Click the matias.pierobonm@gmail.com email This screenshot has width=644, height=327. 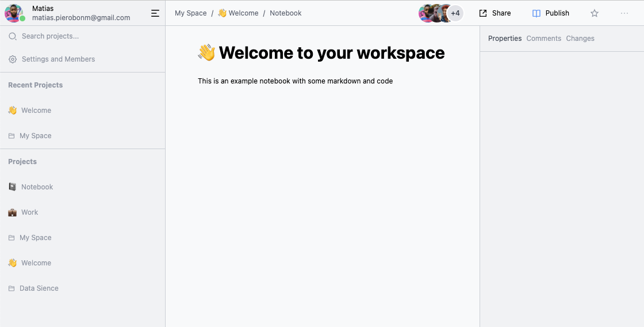pos(81,18)
